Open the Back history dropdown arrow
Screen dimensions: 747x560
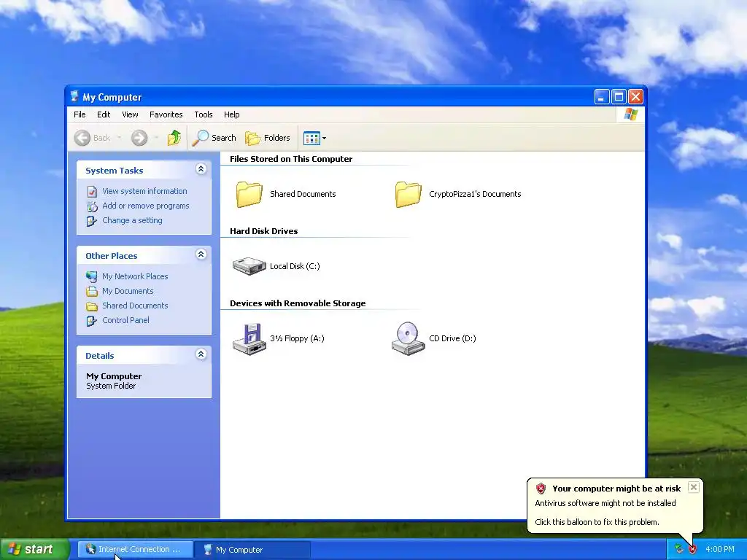119,138
